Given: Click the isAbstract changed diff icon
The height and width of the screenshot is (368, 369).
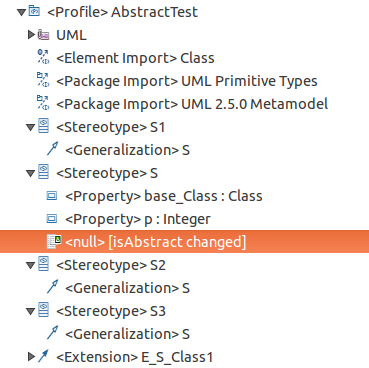Looking at the screenshot, I should [x=54, y=241].
